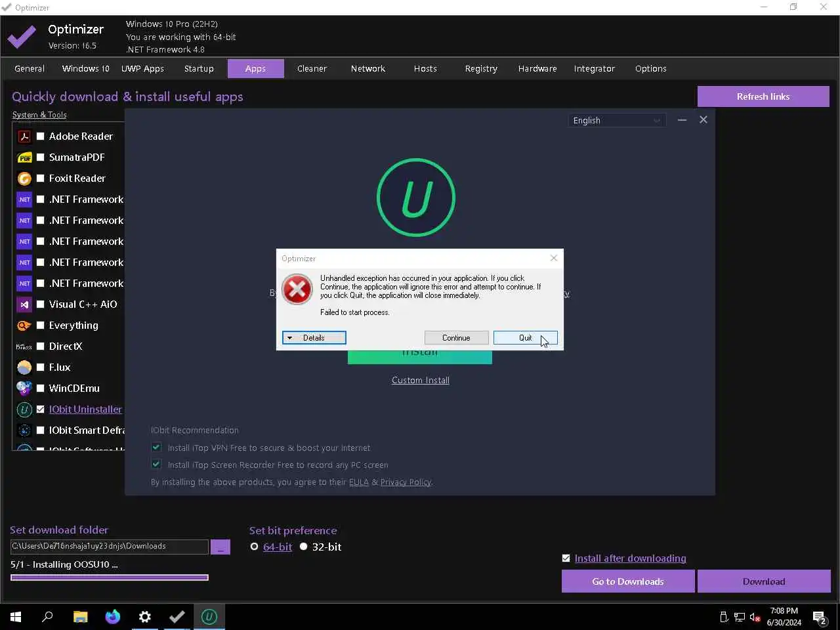Screen dimensions: 840x630
Task: Click the large IObit U logo in installer
Action: [416, 198]
